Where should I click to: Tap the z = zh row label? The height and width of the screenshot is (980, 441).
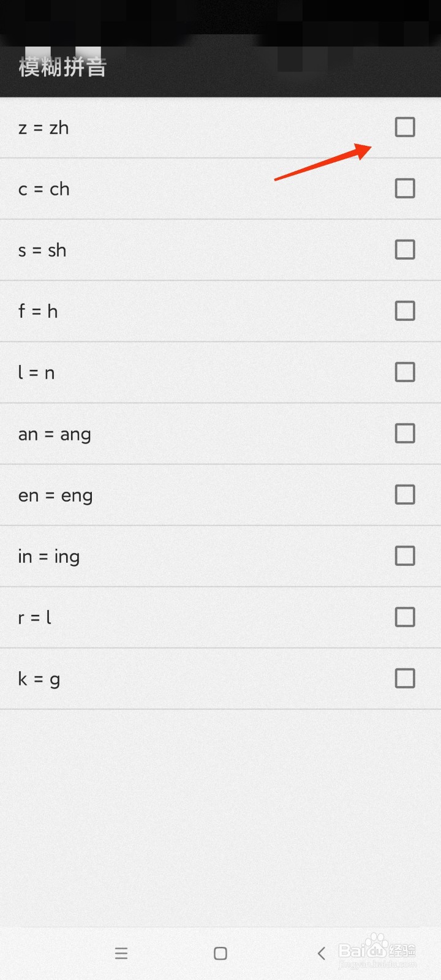pos(43,128)
